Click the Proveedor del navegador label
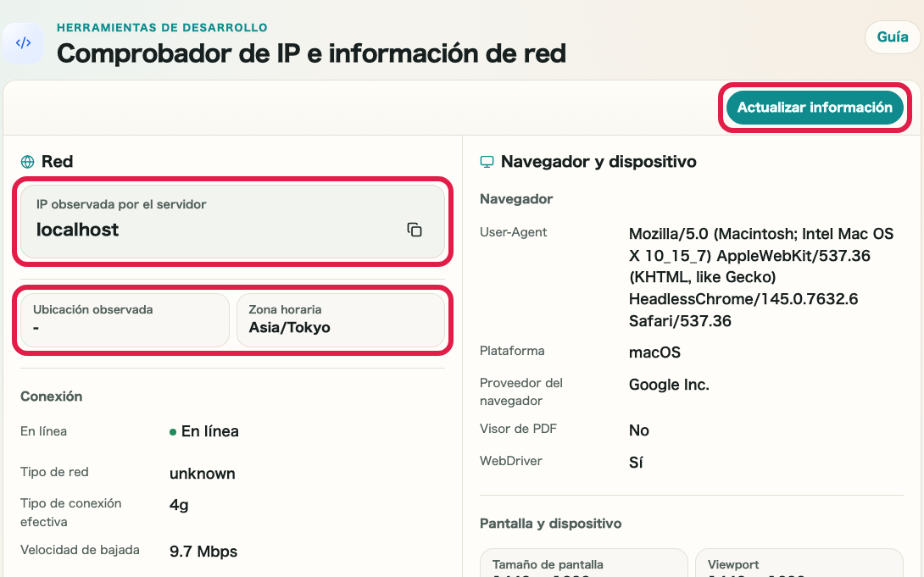Screen dimensions: 924x577 [521, 391]
